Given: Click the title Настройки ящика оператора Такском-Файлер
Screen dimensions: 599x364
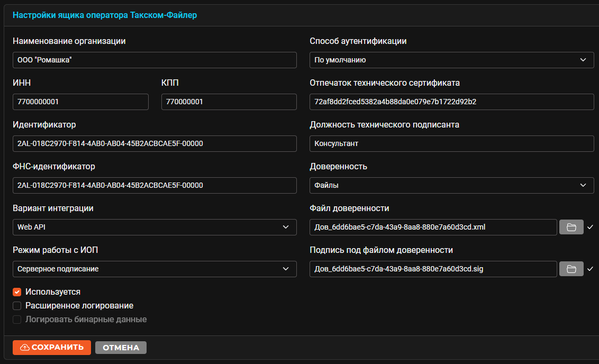Looking at the screenshot, I should tap(105, 15).
